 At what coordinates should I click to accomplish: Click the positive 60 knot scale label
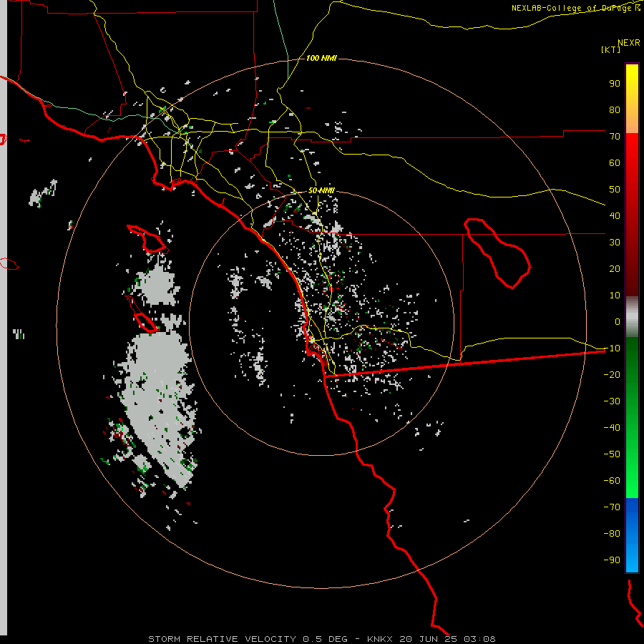click(x=615, y=162)
